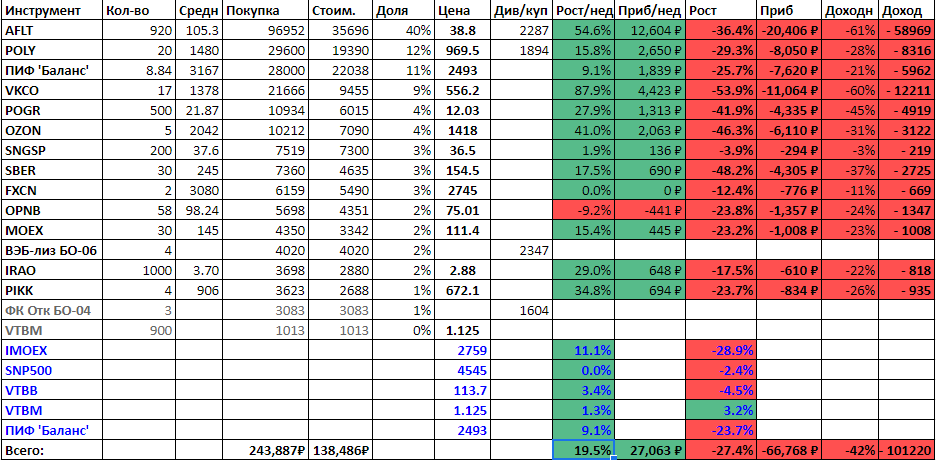Select MOEX price cell 111.4
The image size is (936, 460).
coord(463,230)
